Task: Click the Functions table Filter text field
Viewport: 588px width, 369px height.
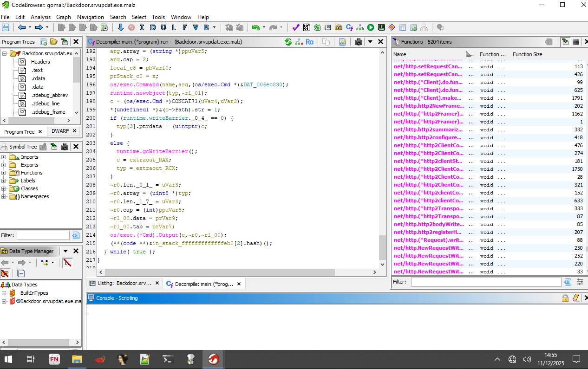Action: click(x=485, y=282)
